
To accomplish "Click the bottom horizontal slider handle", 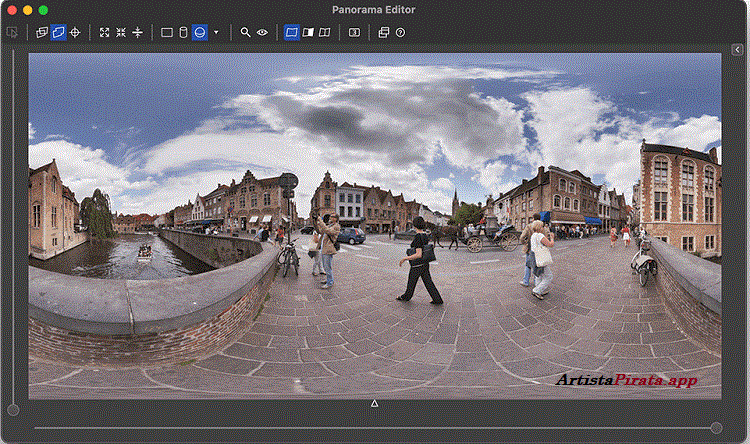I will [x=716, y=428].
